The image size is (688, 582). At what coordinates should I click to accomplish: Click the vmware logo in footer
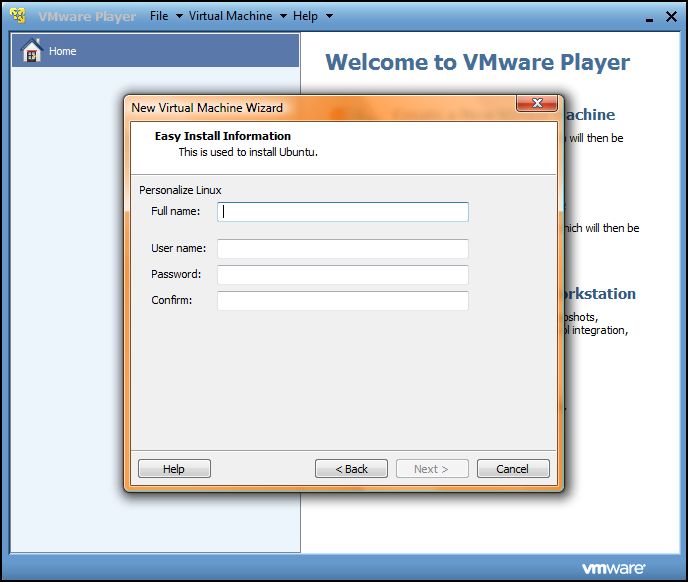[x=613, y=568]
